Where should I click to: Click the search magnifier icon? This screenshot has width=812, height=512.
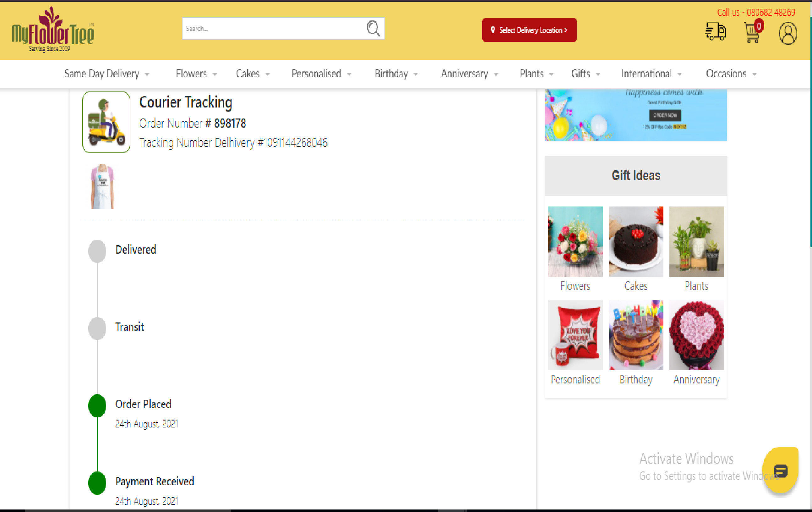pos(373,29)
